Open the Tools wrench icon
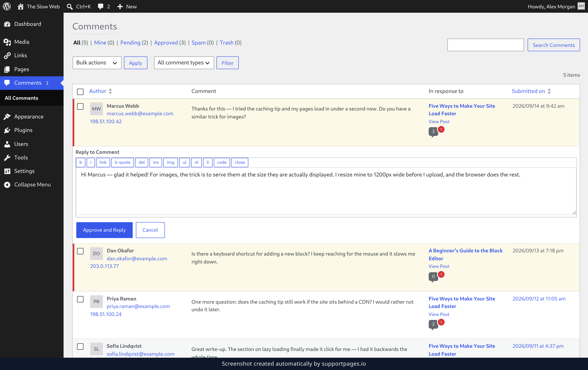 point(7,158)
